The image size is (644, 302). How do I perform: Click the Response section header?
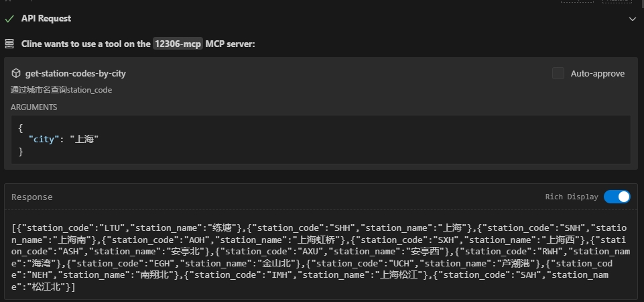tap(32, 197)
